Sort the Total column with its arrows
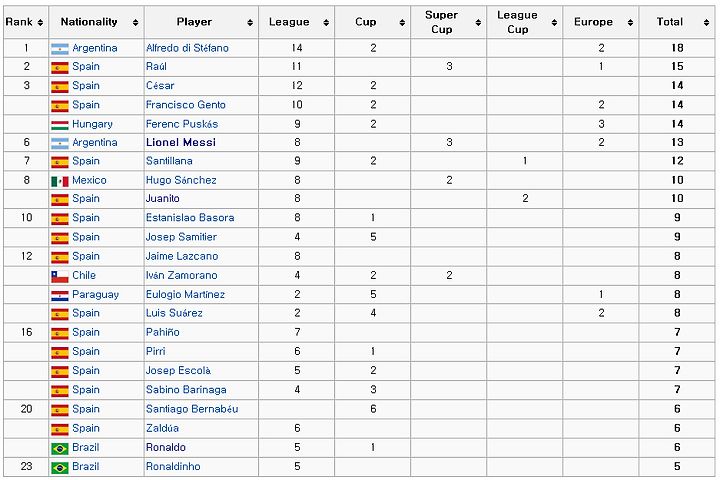720x480 pixels. (706, 23)
